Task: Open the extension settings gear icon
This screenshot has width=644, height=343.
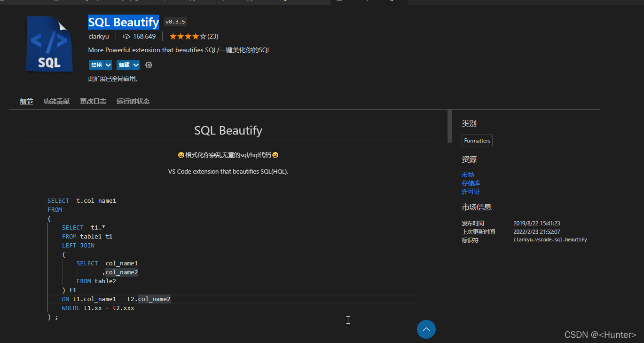Action: point(149,65)
